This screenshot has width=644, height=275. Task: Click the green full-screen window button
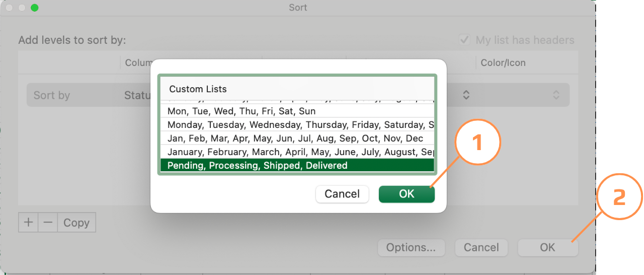34,8
